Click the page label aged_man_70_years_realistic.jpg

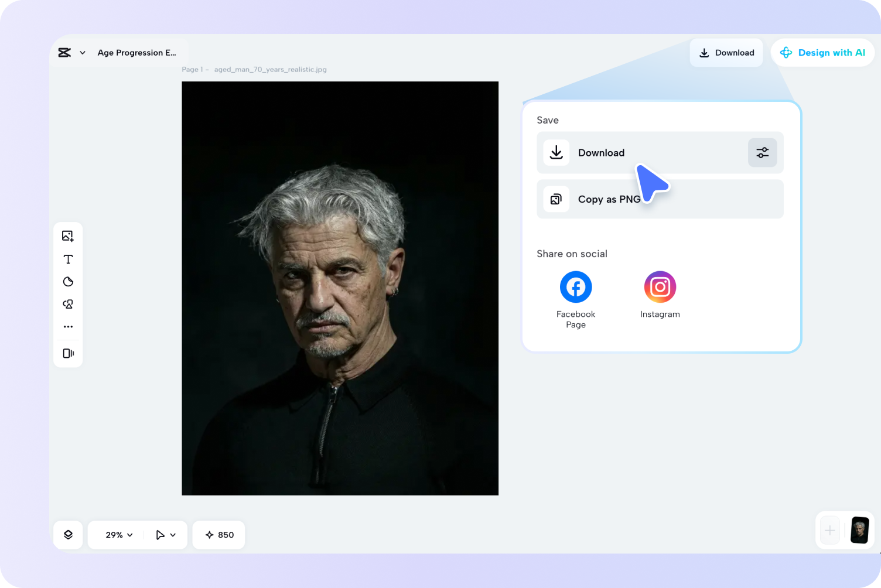pyautogui.click(x=271, y=69)
